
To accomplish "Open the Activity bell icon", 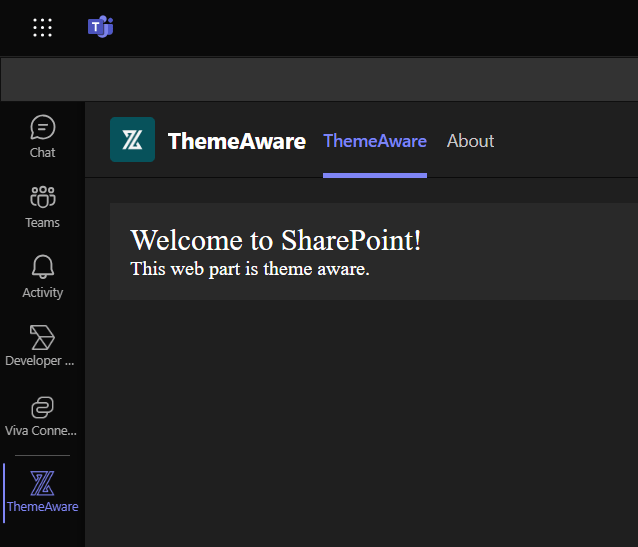I will pos(42,267).
